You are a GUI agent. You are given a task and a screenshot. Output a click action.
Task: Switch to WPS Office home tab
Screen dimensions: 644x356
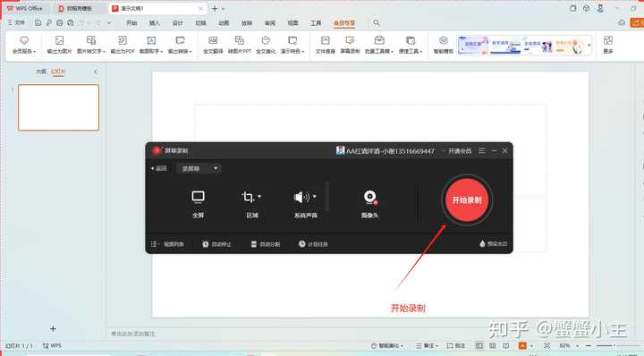[25, 8]
